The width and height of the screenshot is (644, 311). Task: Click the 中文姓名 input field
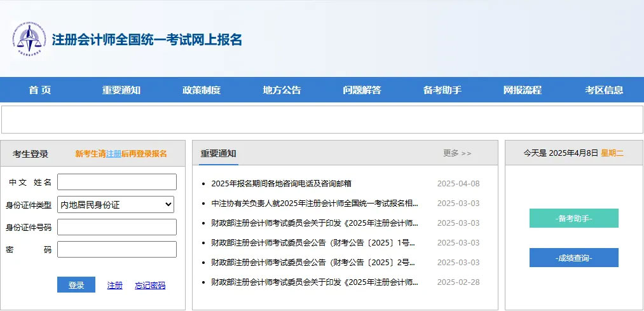point(116,183)
